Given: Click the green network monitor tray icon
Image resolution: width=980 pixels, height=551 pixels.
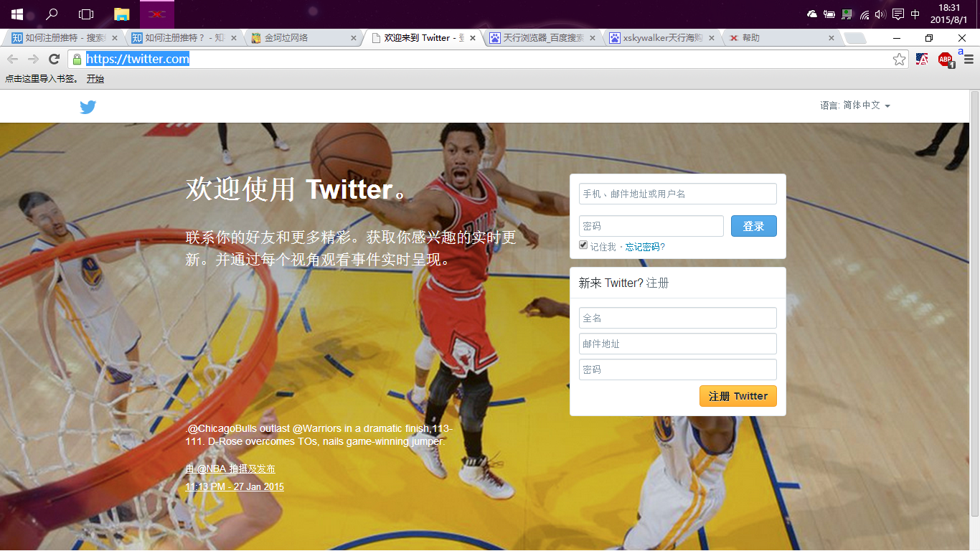Looking at the screenshot, I should [x=847, y=14].
